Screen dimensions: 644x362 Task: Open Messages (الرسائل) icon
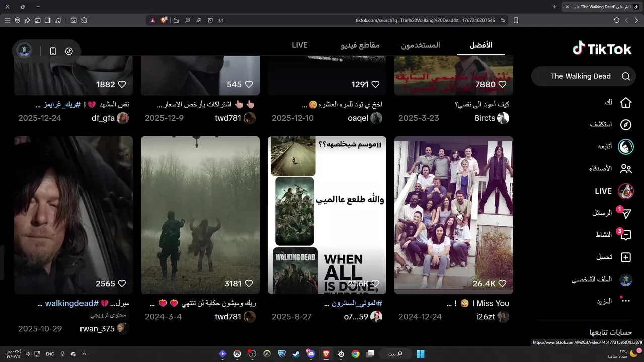[625, 213]
